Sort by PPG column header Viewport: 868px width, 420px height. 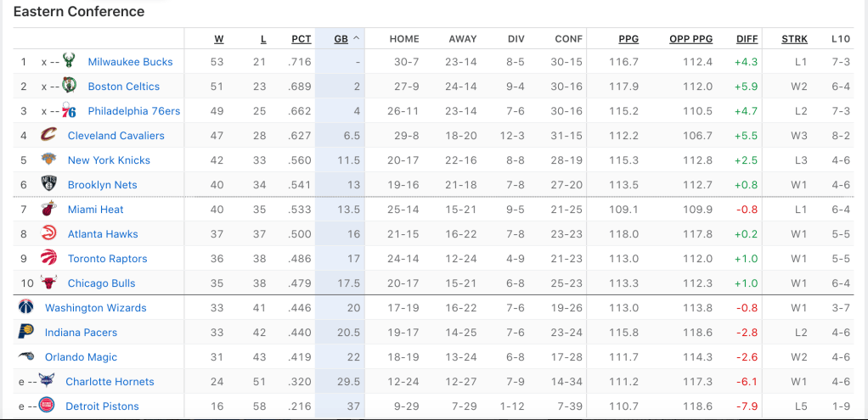point(628,39)
